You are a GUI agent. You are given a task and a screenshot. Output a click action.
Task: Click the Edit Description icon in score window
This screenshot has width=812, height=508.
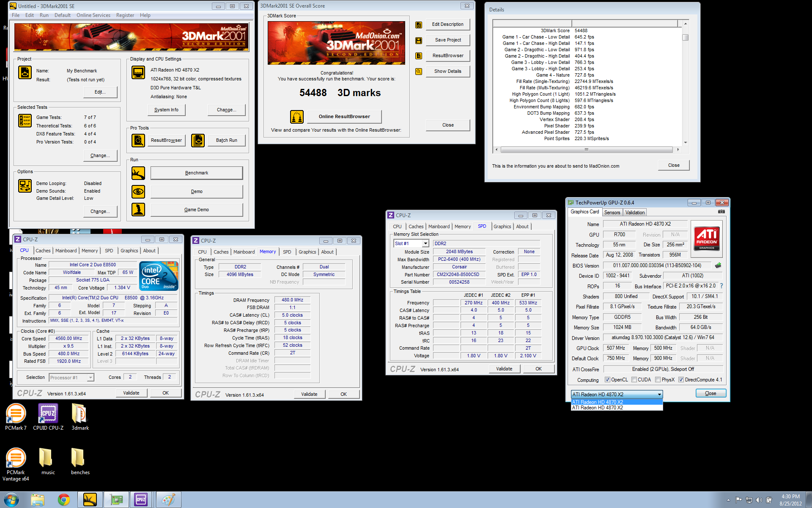click(419, 25)
